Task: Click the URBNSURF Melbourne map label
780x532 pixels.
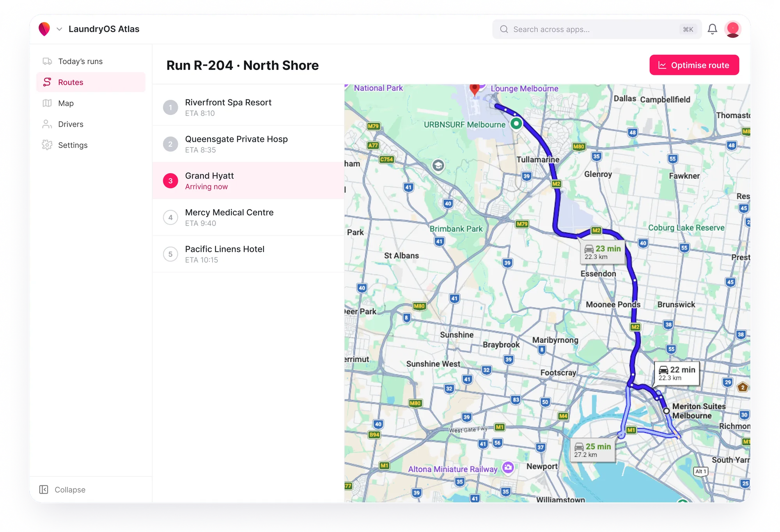Action: coord(464,125)
